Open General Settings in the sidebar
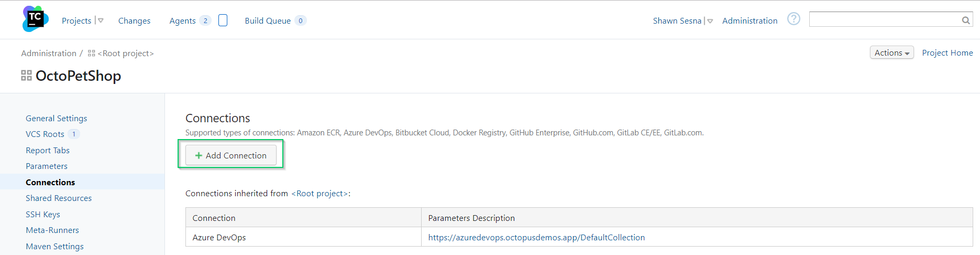 [57, 119]
